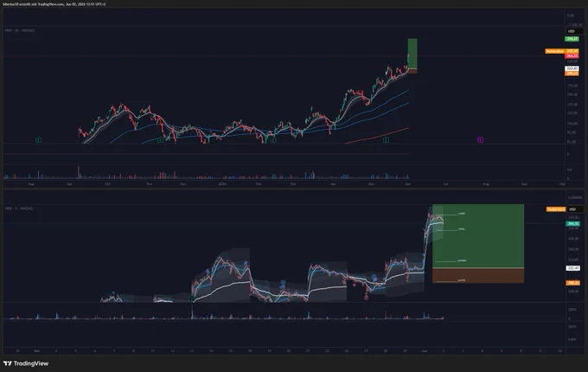588x372 pixels.
Task: Open the earnings marker above Nov
Action: pos(160,140)
